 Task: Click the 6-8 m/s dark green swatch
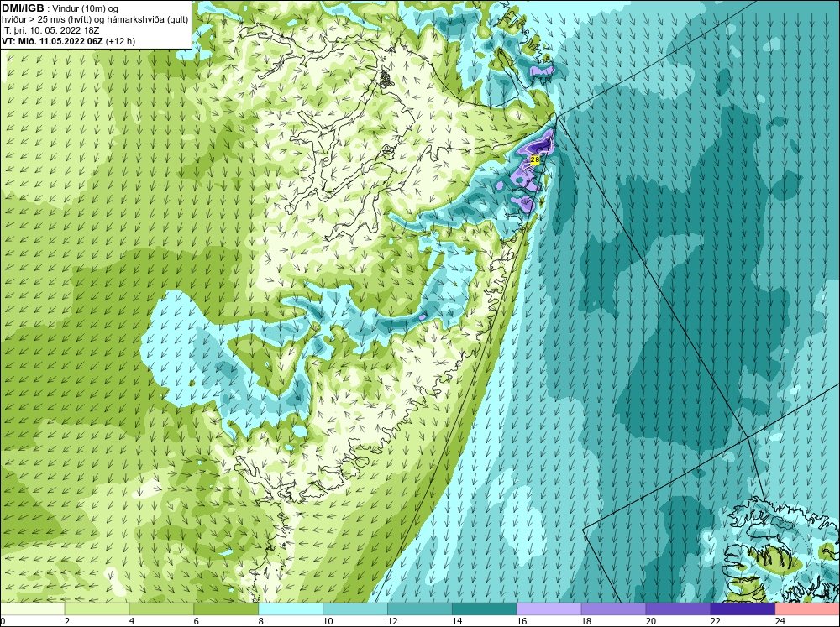pyautogui.click(x=226, y=609)
